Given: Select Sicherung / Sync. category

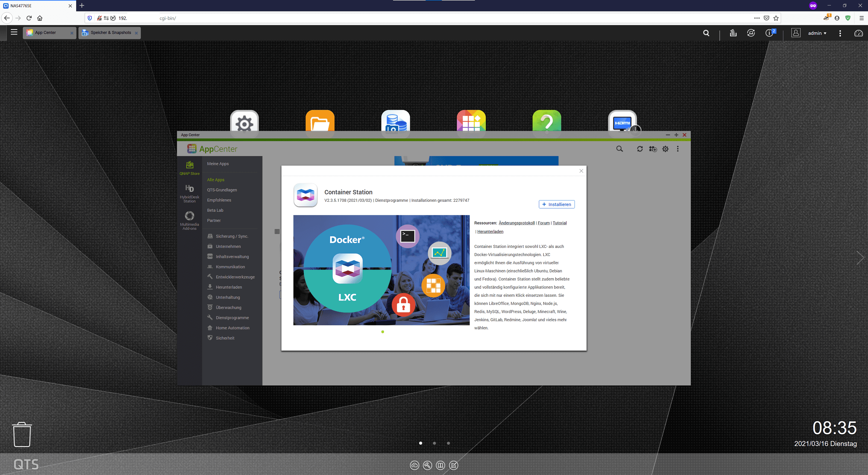Looking at the screenshot, I should coord(232,236).
